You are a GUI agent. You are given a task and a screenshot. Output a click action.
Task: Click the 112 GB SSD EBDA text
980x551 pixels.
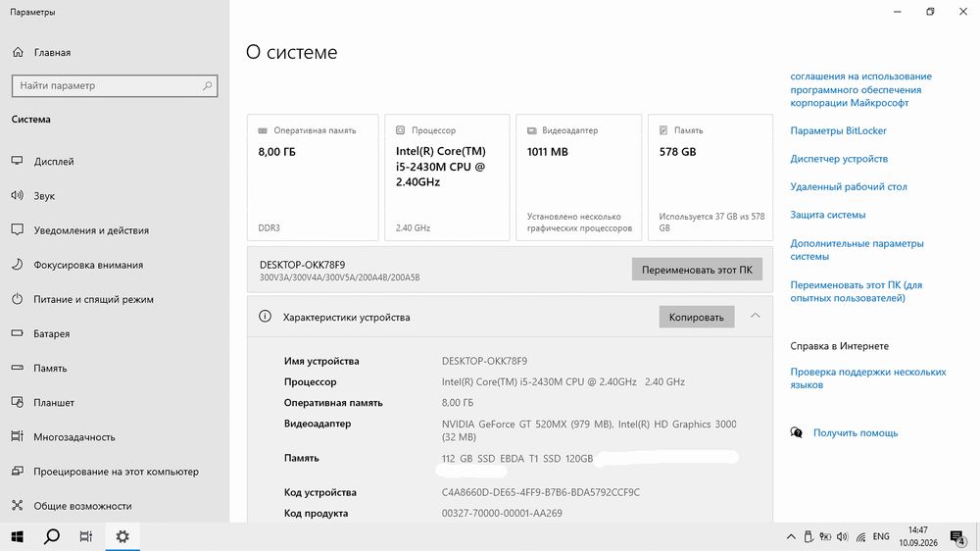pos(516,459)
